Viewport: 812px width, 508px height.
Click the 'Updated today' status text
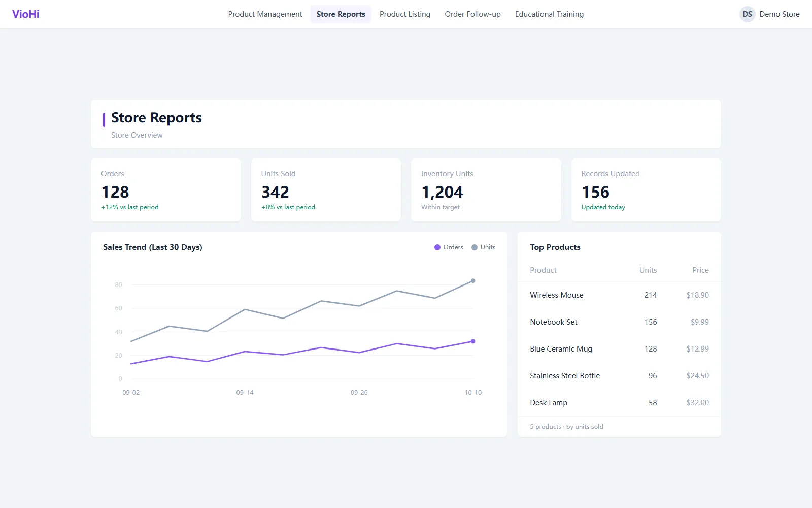click(x=603, y=207)
